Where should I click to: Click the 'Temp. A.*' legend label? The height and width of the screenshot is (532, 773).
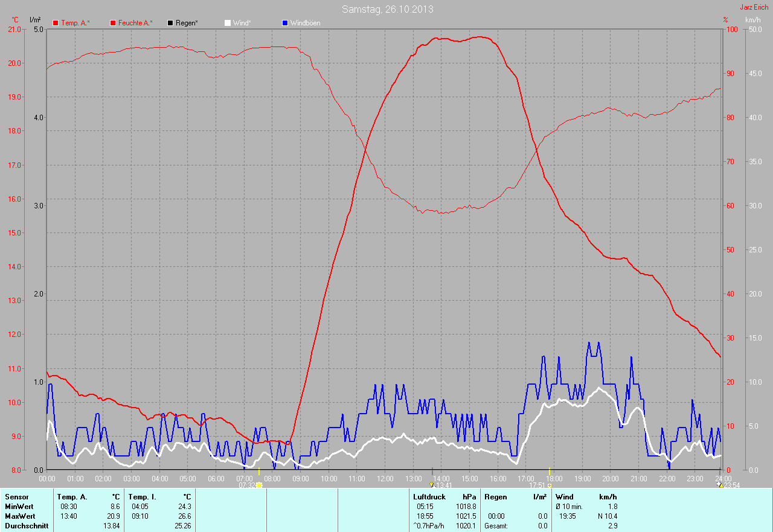pos(75,23)
